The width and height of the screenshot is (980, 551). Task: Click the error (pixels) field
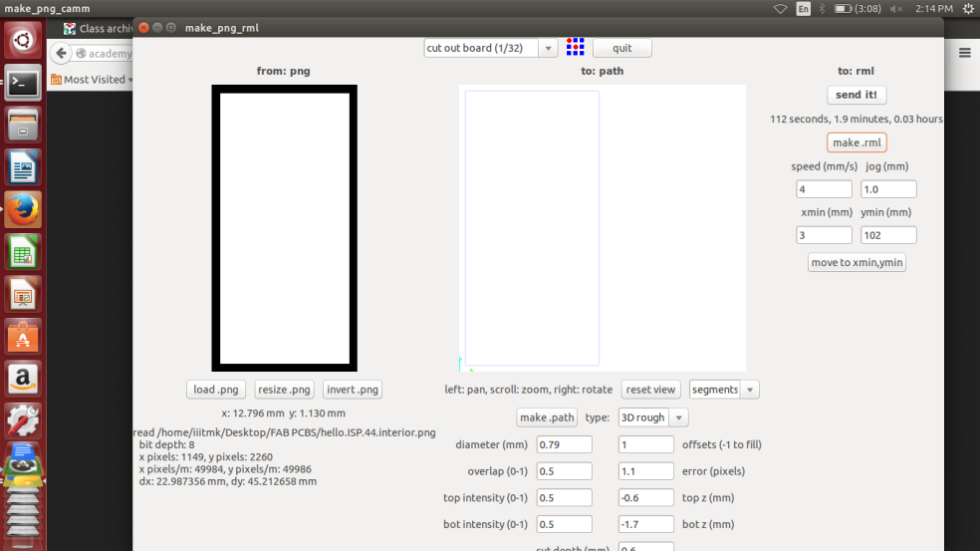coord(646,471)
